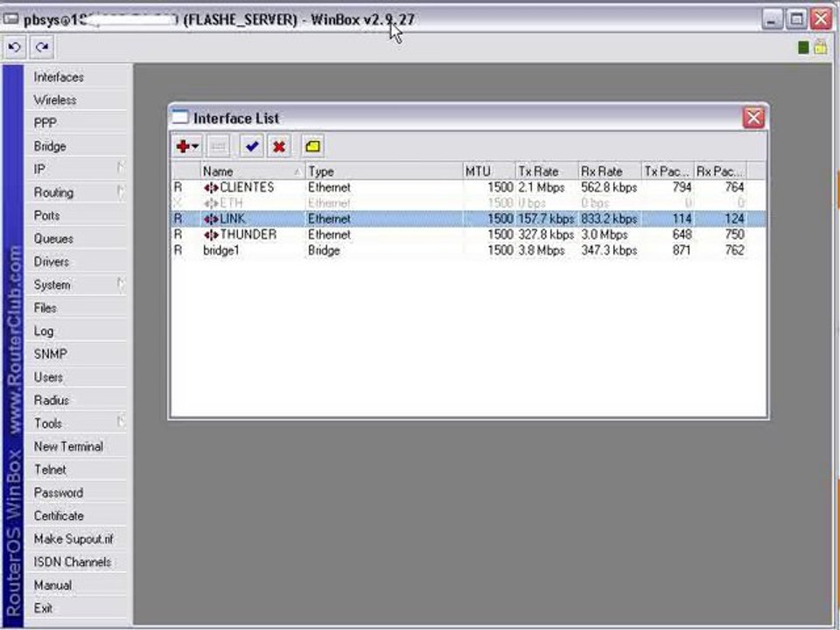Open the Password menu item

click(76, 493)
